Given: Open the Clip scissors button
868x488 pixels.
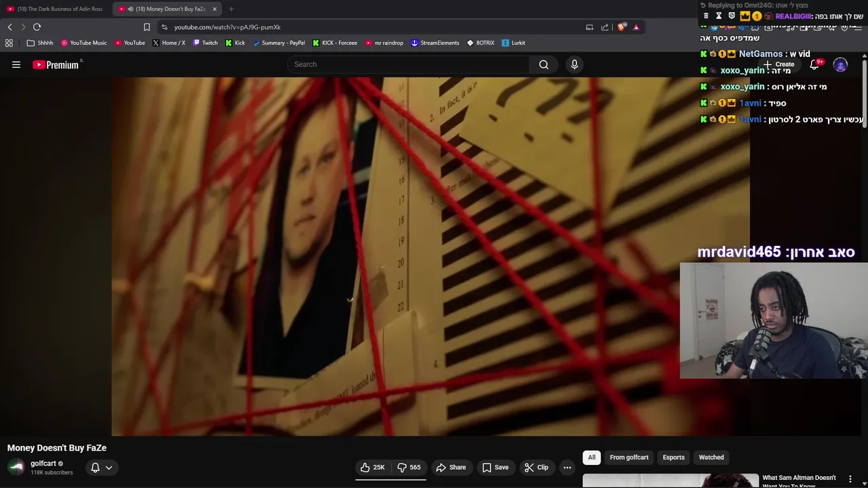Looking at the screenshot, I should (536, 467).
